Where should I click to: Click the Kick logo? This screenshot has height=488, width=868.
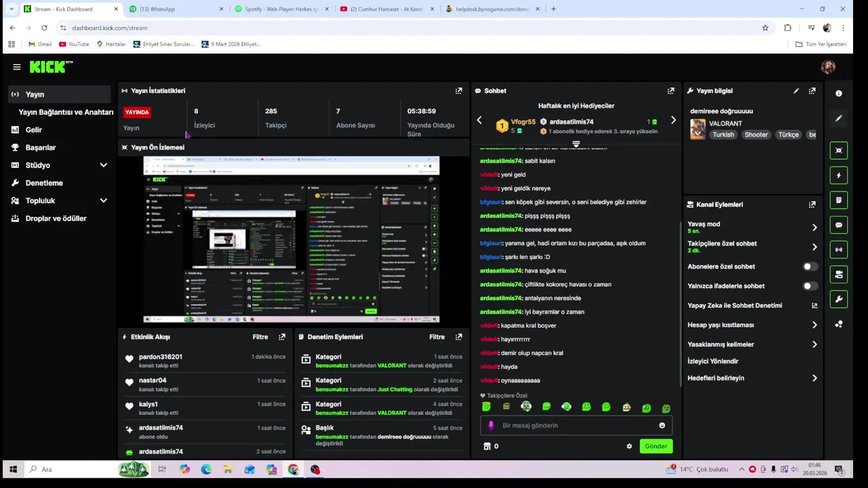51,66
